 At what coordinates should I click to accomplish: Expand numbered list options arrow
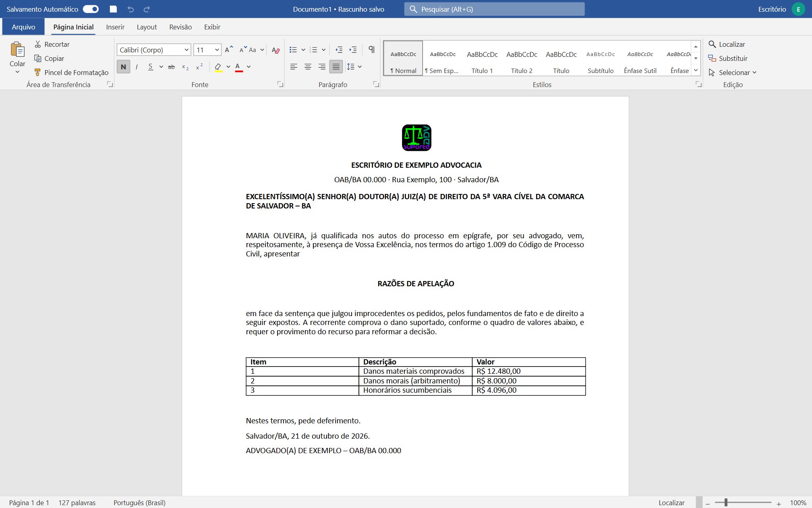(x=323, y=50)
